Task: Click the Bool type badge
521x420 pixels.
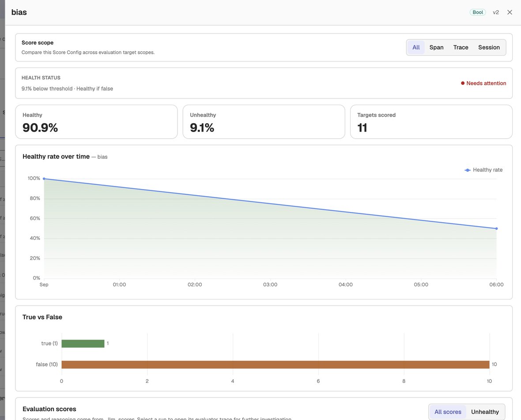Action: click(477, 12)
